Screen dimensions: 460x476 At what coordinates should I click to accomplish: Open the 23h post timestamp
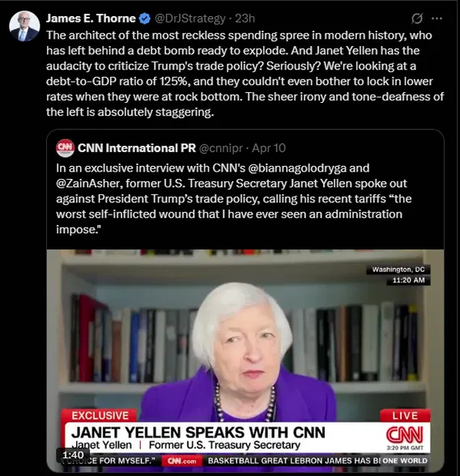point(245,19)
